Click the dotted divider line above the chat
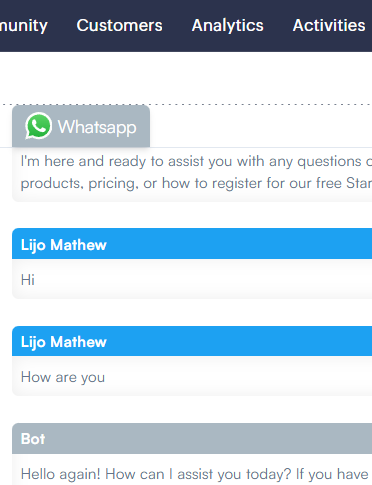 260,104
